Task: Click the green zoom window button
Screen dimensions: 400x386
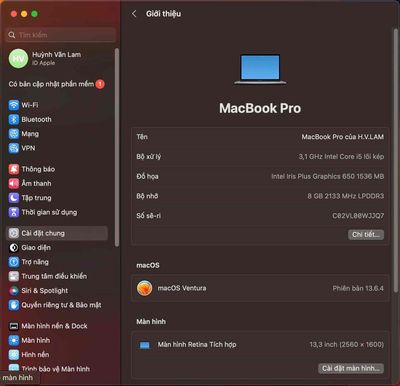Action: click(x=35, y=14)
